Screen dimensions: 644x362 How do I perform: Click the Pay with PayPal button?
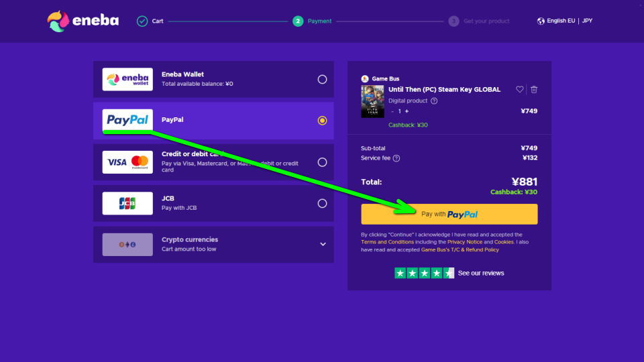pyautogui.click(x=449, y=215)
